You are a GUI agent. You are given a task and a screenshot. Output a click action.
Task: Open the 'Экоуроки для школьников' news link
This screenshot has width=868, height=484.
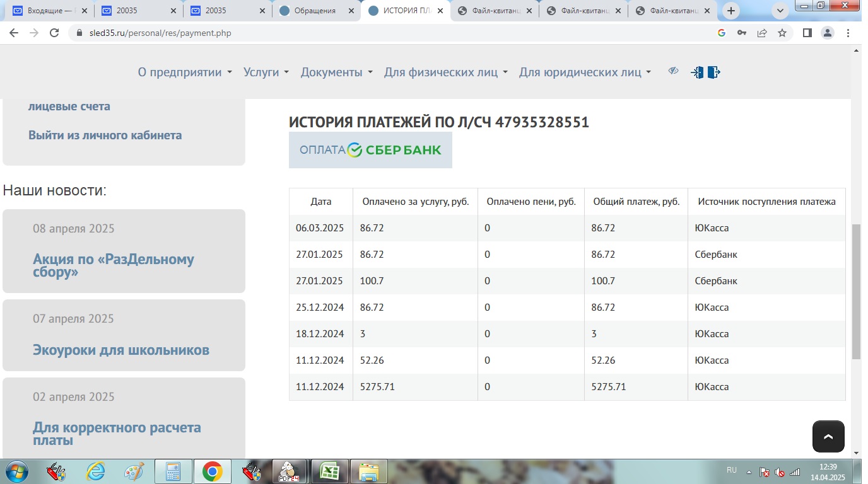[x=121, y=350]
